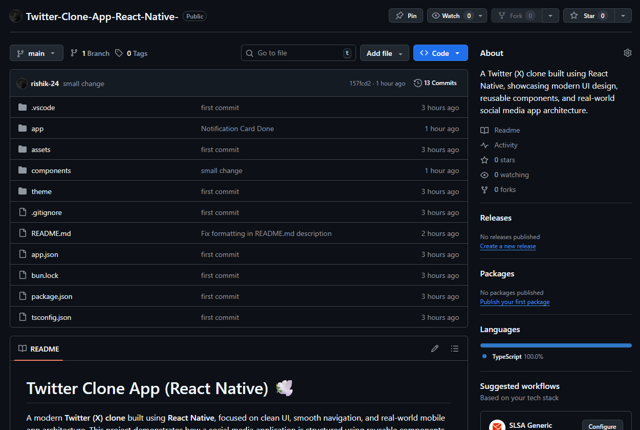Click the branch icon next to 1 Branch

pyautogui.click(x=74, y=53)
